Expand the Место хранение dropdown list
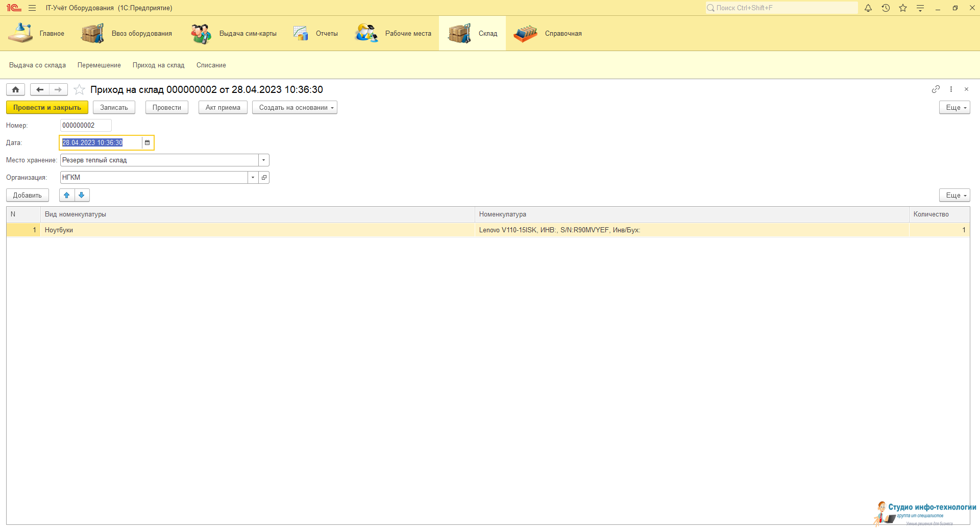Viewport: 980px width, 531px height. coord(263,160)
